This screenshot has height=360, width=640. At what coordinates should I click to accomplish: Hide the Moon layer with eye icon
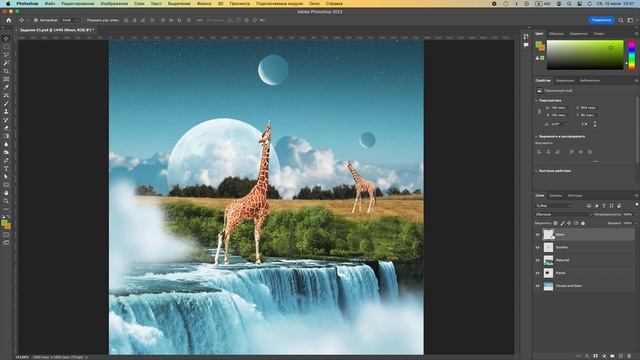(x=538, y=235)
